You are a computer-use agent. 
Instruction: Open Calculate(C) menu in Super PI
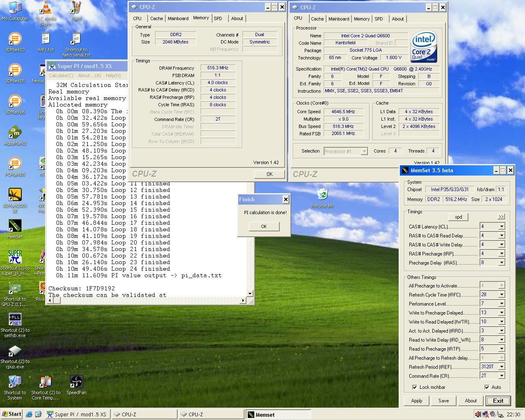61,75
